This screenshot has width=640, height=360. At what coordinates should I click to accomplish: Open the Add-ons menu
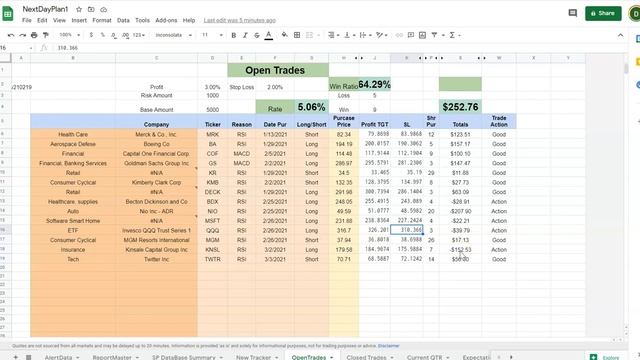click(x=166, y=20)
